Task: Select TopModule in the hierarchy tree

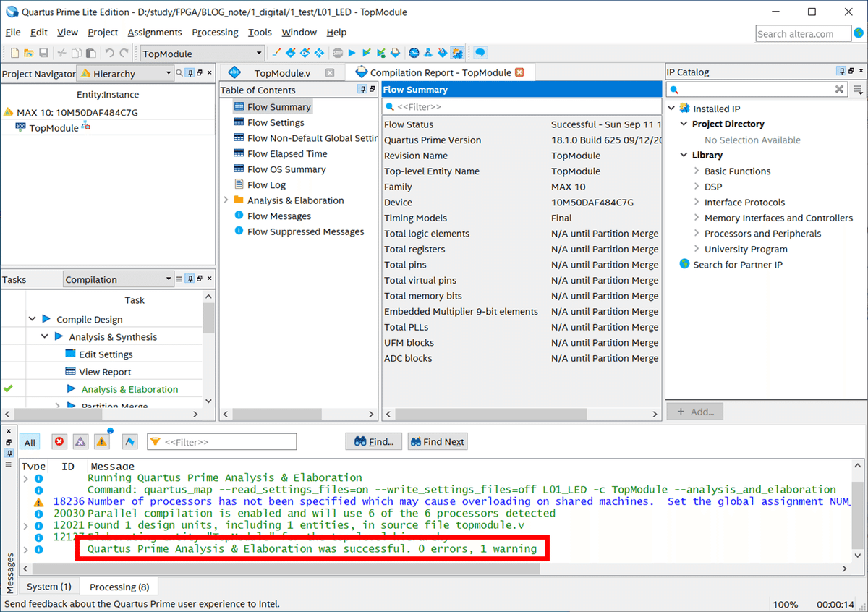Action: [x=54, y=128]
